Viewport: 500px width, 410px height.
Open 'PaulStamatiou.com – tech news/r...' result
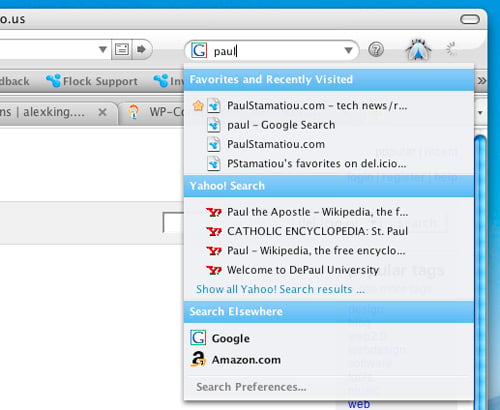coord(317,106)
